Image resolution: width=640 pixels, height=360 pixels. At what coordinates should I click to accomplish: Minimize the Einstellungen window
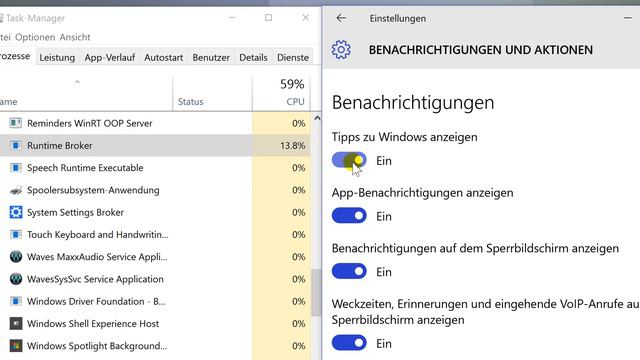pyautogui.click(x=628, y=18)
